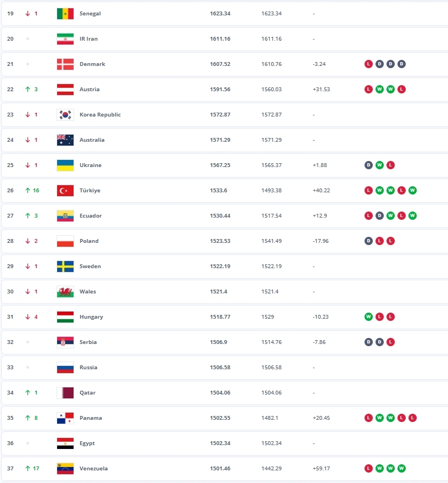Click Korea Republic's flag icon
This screenshot has width=448, height=483.
tap(65, 115)
